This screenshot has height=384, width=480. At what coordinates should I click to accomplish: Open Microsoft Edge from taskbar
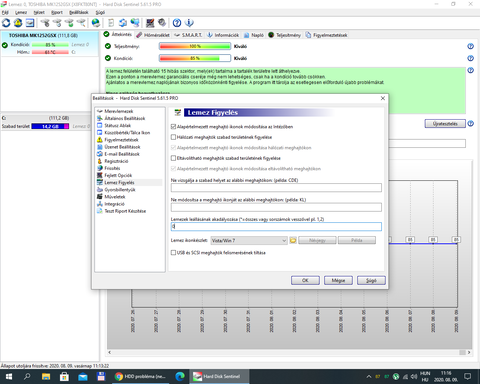tap(180, 377)
